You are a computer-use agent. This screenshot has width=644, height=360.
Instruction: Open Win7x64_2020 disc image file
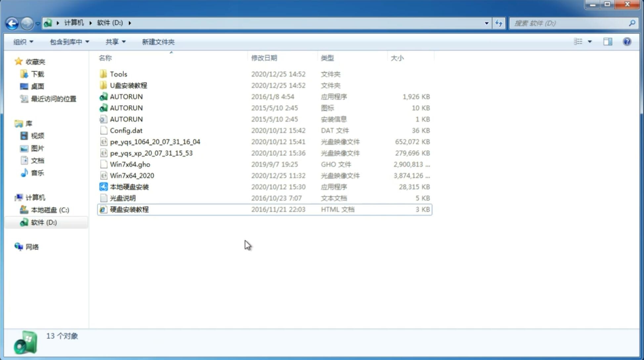pos(132,176)
